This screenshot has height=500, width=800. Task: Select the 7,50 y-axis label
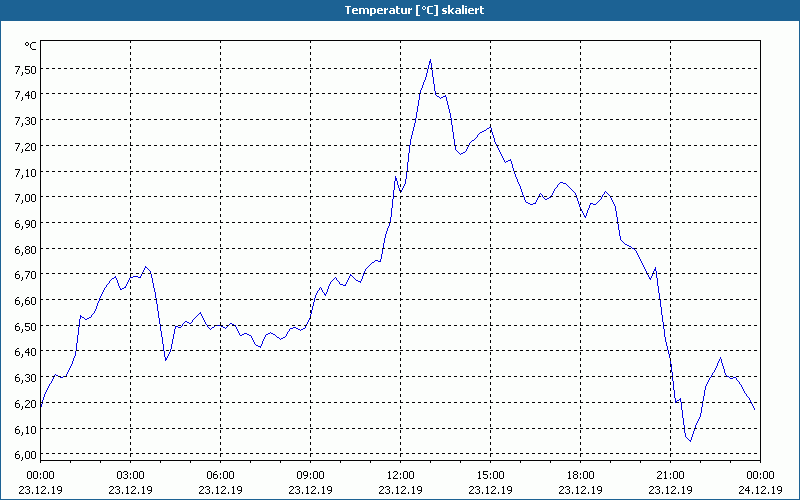tap(26, 69)
